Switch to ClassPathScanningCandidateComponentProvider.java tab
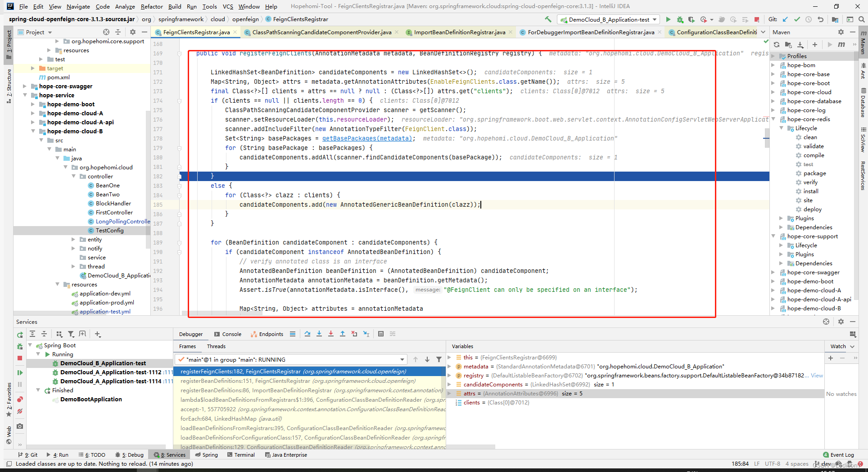This screenshot has height=472, width=868. (x=321, y=32)
